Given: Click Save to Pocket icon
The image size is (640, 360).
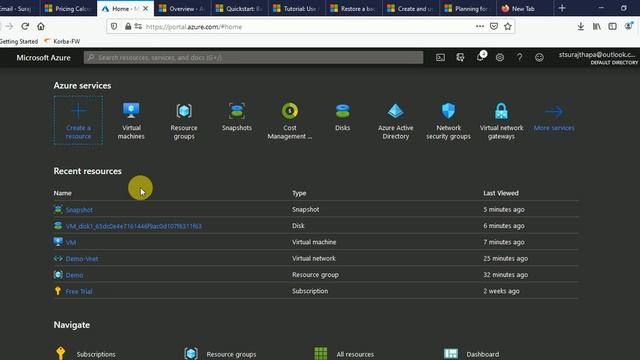Looking at the screenshot, I should point(493,27).
